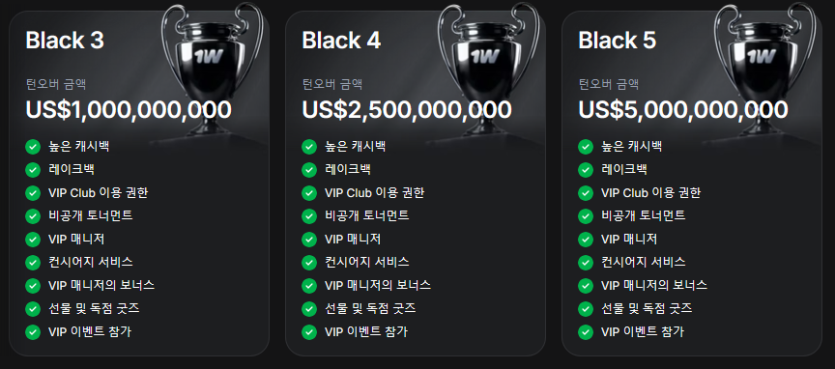Select the Black 3 card title

coord(65,40)
